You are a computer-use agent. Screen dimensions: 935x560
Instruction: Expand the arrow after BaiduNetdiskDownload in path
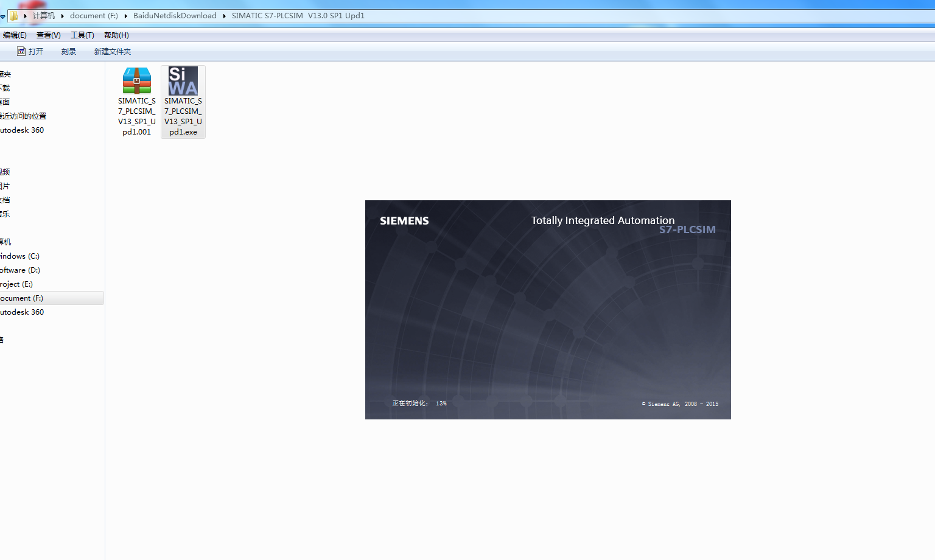(x=224, y=16)
